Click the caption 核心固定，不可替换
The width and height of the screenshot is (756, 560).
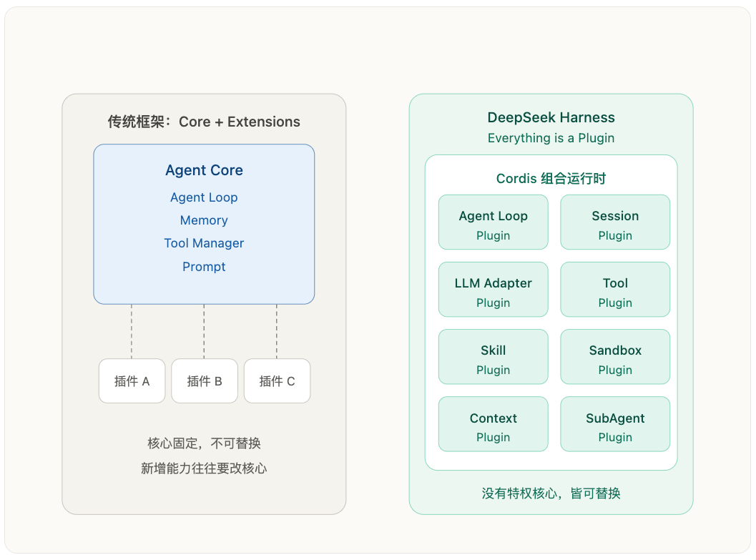coord(204,443)
